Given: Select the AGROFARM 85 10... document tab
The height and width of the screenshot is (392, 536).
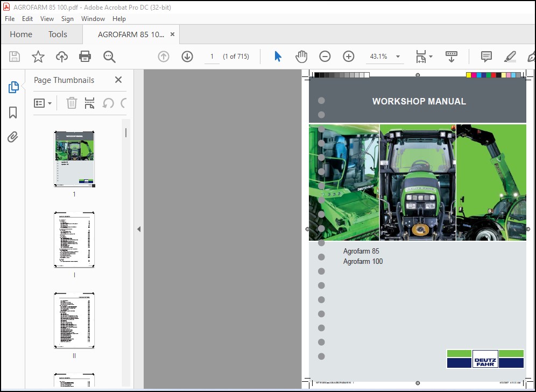Looking at the screenshot, I should coord(131,34).
